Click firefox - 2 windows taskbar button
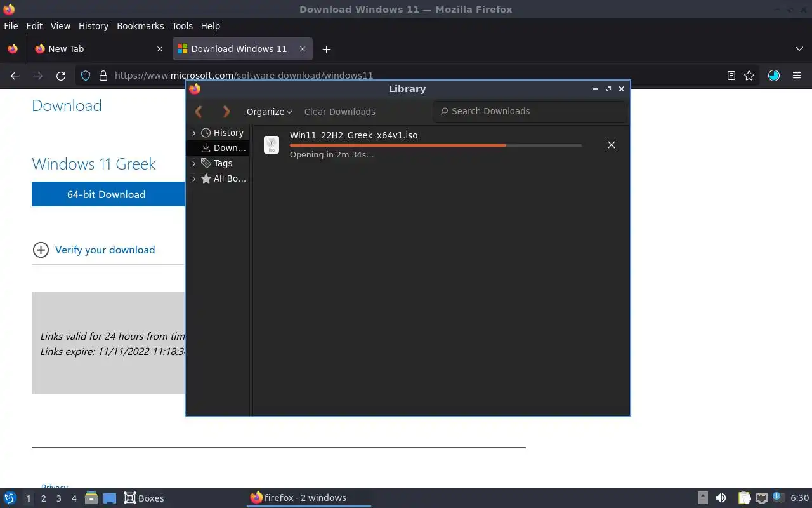The width and height of the screenshot is (812, 508). [x=308, y=498]
